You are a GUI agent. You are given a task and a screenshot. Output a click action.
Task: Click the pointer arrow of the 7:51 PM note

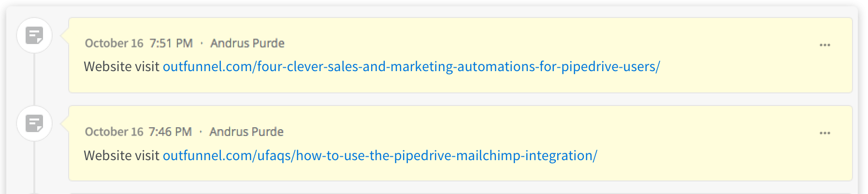[x=65, y=35]
